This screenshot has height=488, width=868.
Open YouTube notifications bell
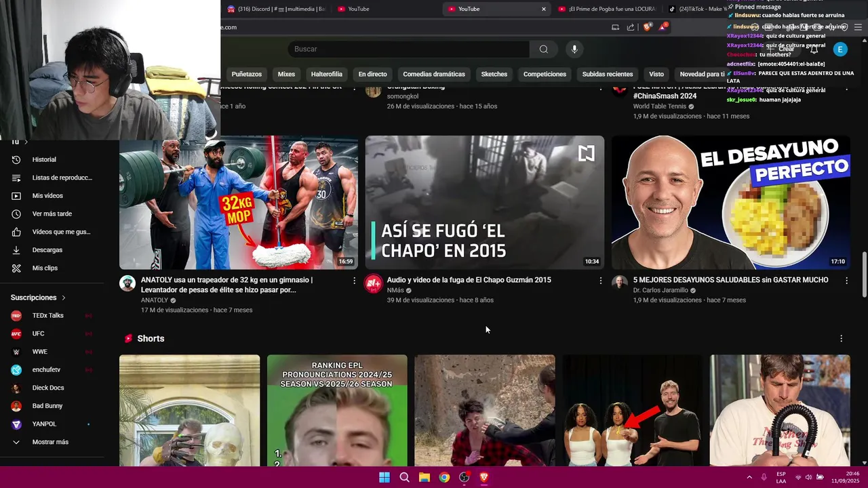[814, 49]
